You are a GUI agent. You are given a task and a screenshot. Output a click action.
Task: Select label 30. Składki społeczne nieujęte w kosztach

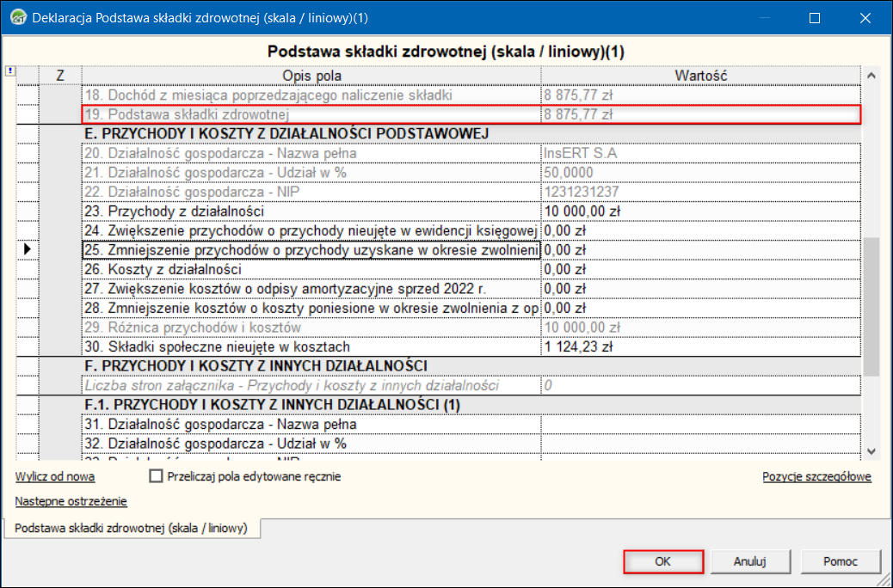tap(311, 346)
